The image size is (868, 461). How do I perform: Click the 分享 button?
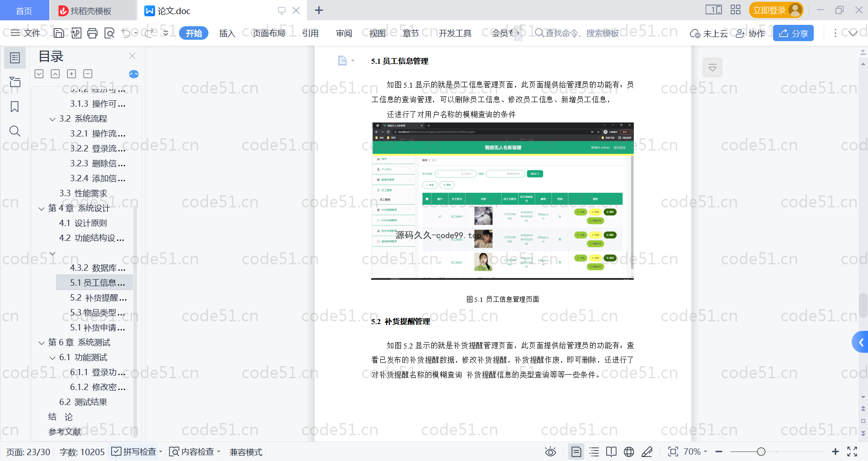click(x=793, y=33)
